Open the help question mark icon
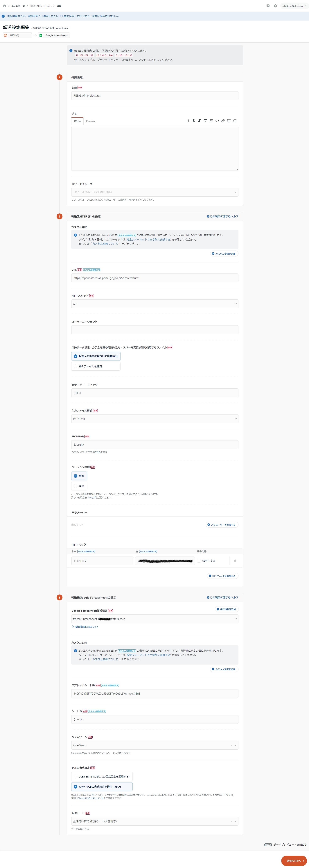This screenshot has height=868, width=309. click(x=268, y=6)
